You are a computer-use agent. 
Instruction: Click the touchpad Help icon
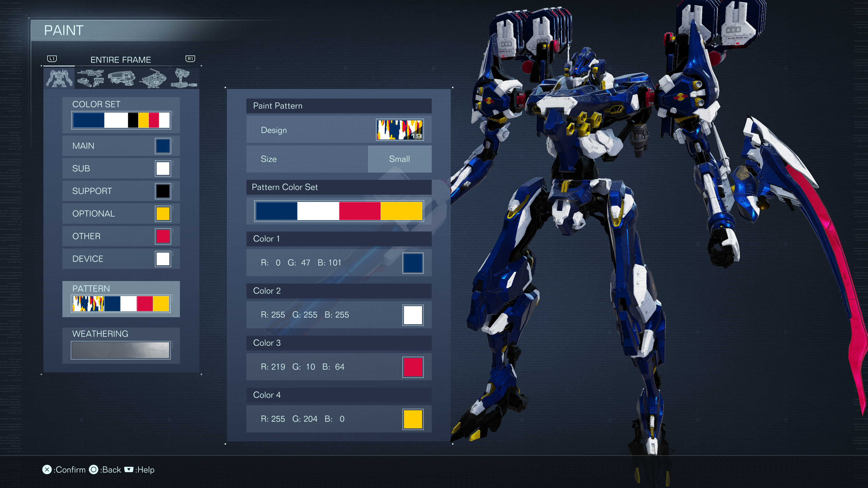pos(129,469)
